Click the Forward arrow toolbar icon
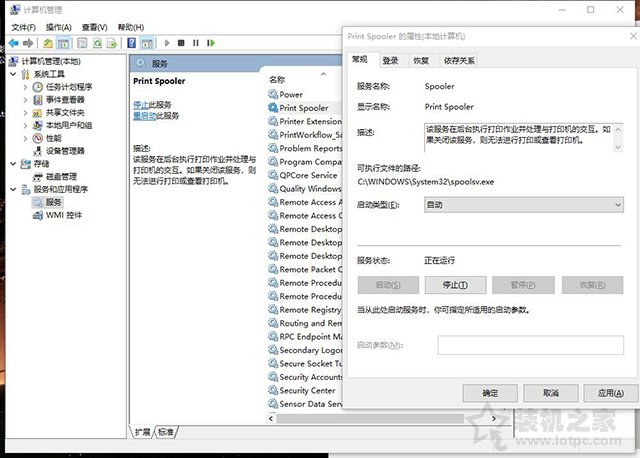Viewport: 640px width, 458px height. 28,43
